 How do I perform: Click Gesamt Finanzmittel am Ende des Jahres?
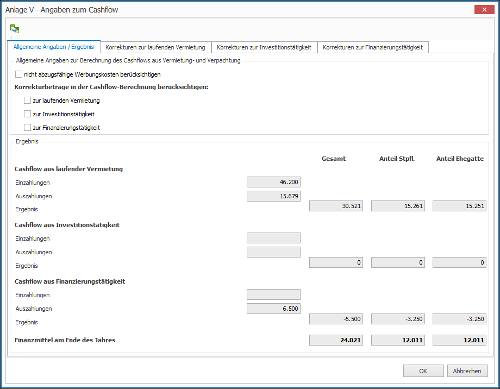[x=336, y=340]
